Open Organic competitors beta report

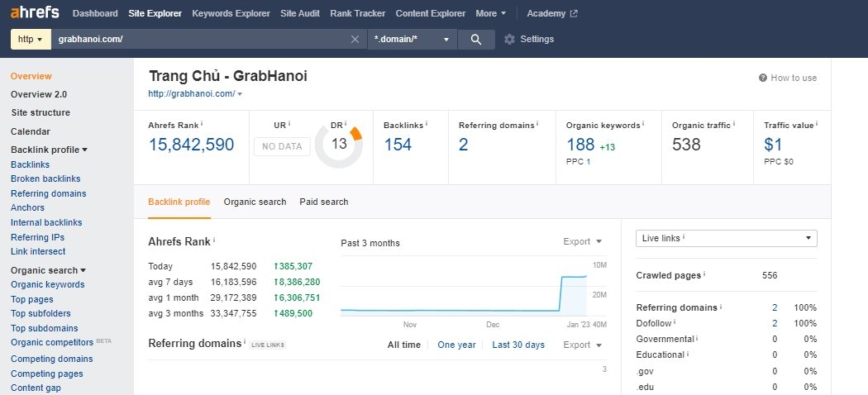point(52,342)
